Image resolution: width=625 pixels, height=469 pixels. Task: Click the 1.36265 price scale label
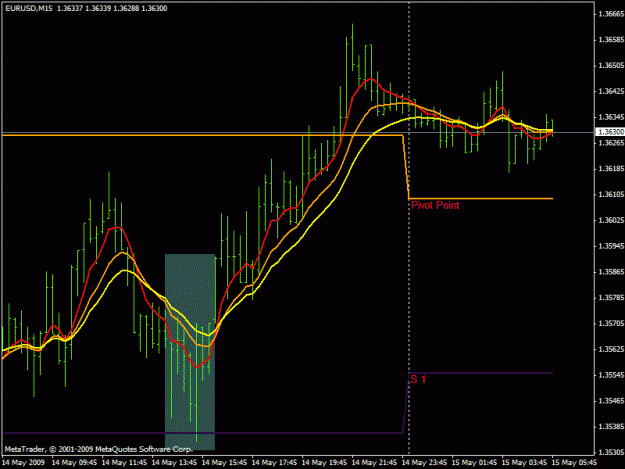pos(611,143)
